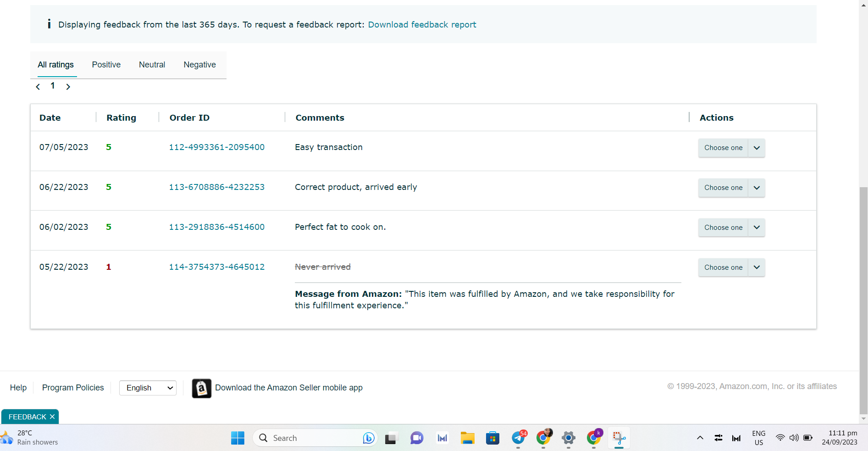This screenshot has height=451, width=868.
Task: Click the volume speaker tray icon
Action: [x=794, y=438]
